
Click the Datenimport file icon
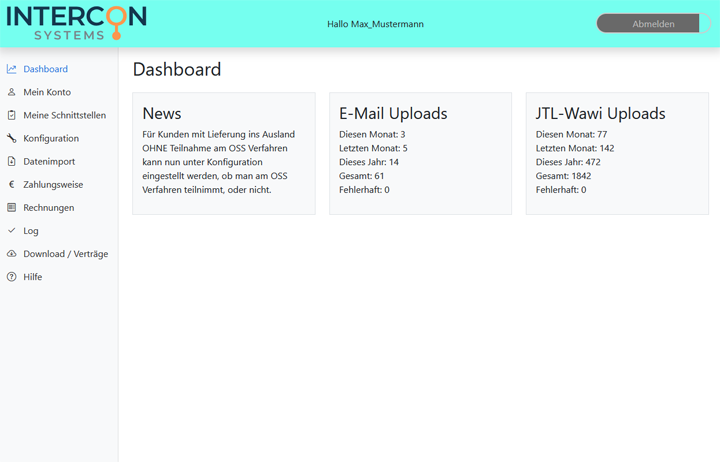click(x=12, y=161)
